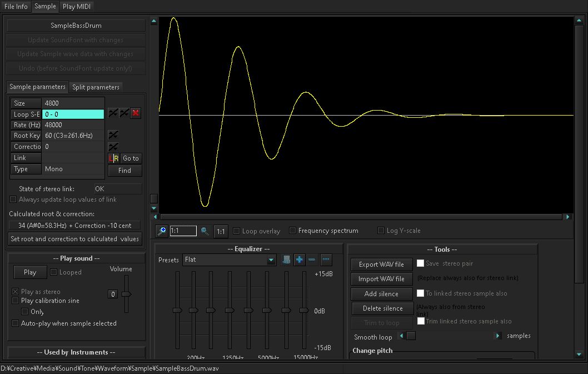Image resolution: width=588 pixels, height=374 pixels.
Task: Open the Equalizer Presets dropdown showing Flat
Action: click(x=229, y=260)
